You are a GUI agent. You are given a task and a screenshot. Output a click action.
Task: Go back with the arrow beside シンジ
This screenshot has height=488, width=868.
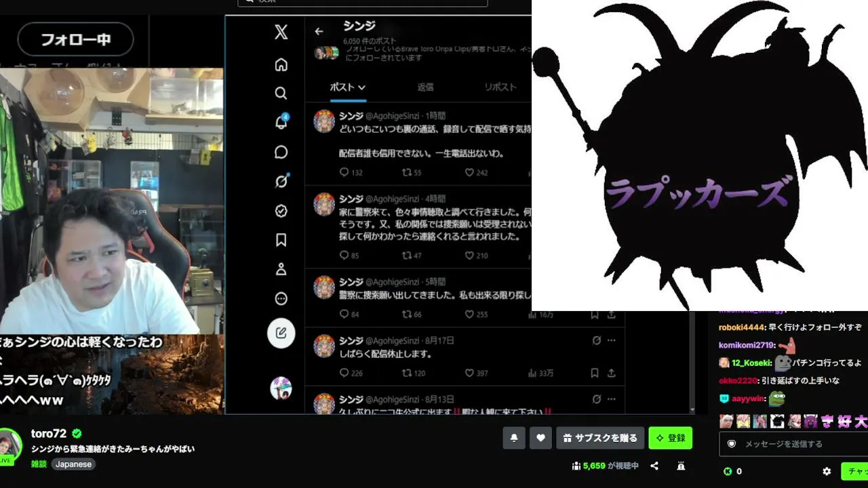[x=319, y=31]
